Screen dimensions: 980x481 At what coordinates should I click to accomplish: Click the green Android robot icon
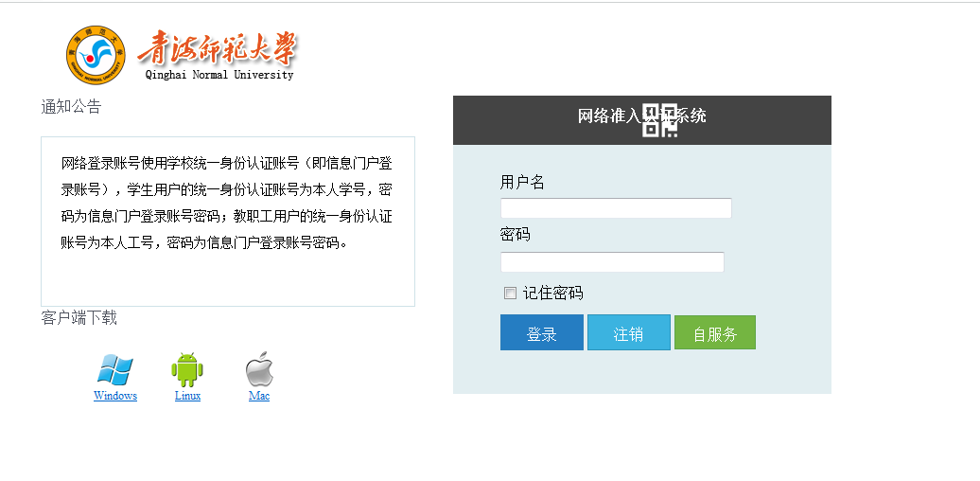(x=187, y=369)
